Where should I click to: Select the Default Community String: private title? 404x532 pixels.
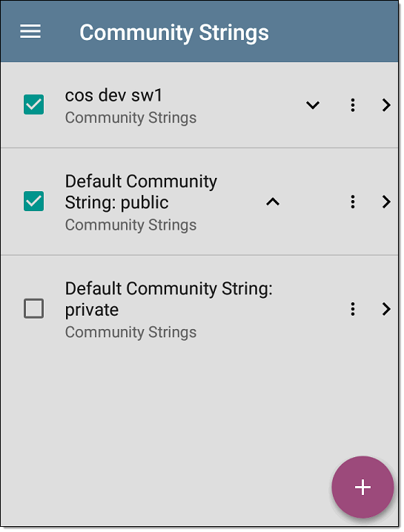point(169,299)
